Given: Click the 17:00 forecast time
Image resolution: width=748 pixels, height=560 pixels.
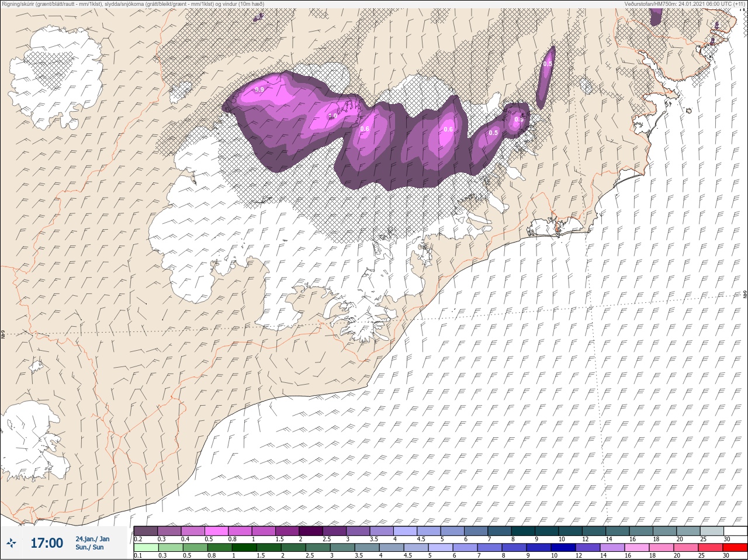Looking at the screenshot, I should pos(46,543).
